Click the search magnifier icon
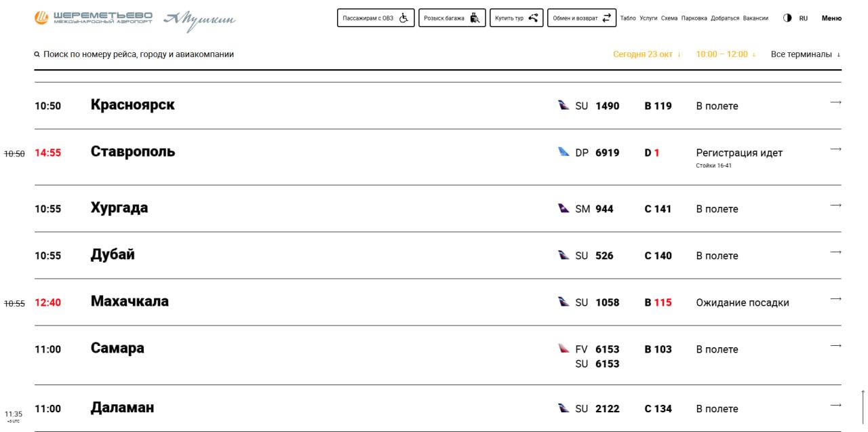The height and width of the screenshot is (432, 868). [37, 54]
